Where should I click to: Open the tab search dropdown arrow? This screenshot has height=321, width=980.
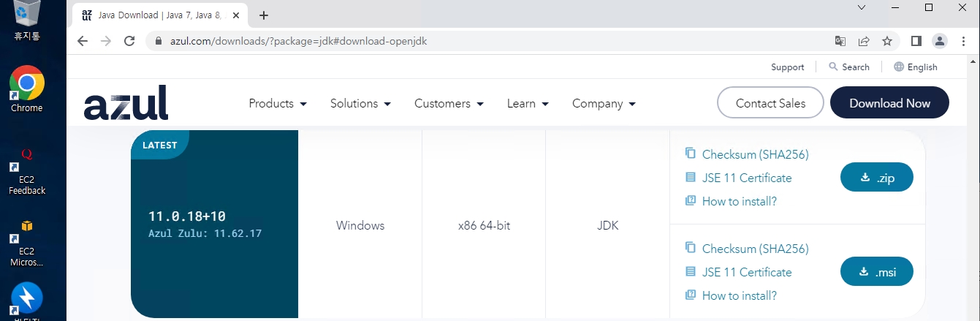[862, 7]
